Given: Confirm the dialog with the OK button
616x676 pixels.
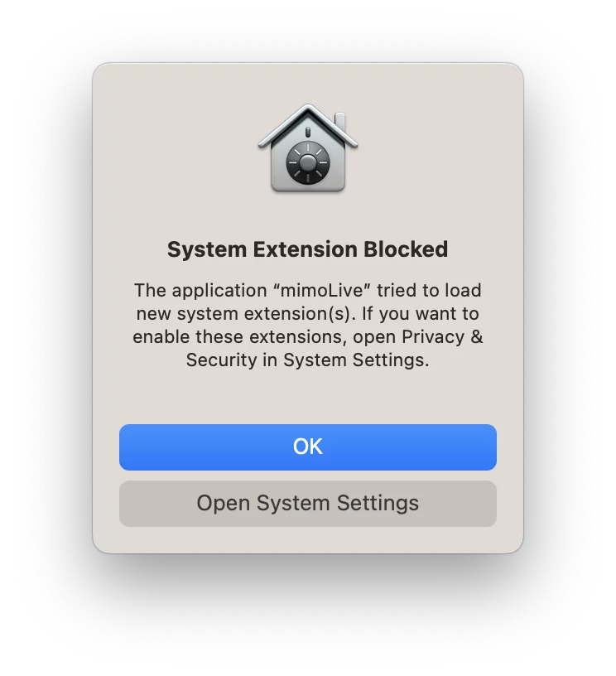Looking at the screenshot, I should coord(307,447).
